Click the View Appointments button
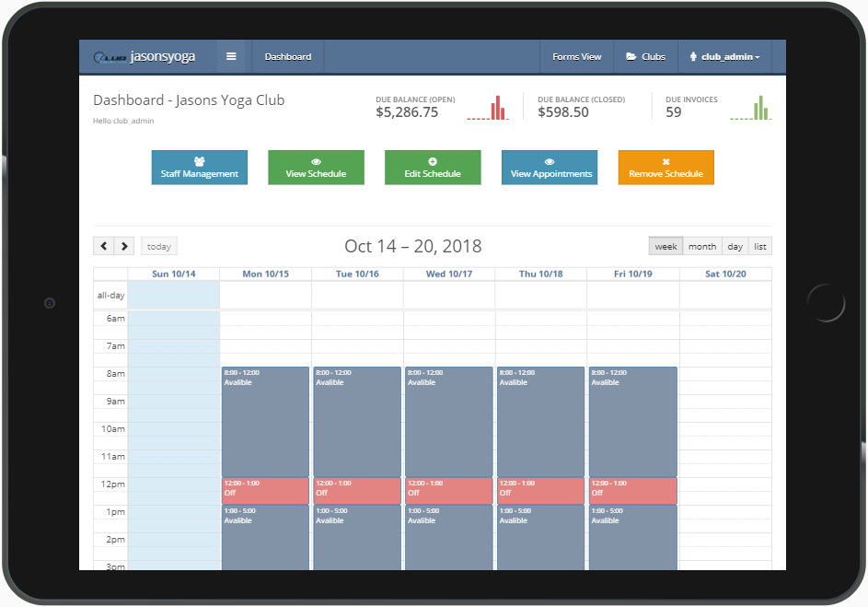The image size is (868, 607). tap(550, 168)
